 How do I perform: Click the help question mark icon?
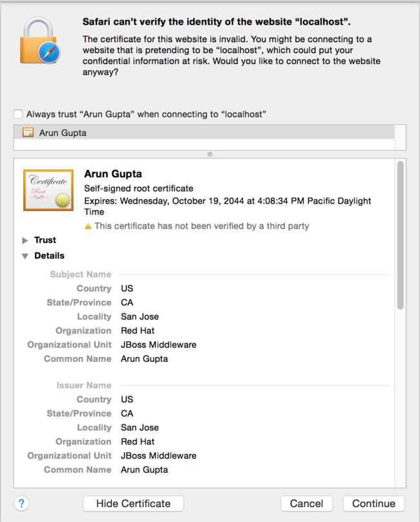tap(21, 503)
